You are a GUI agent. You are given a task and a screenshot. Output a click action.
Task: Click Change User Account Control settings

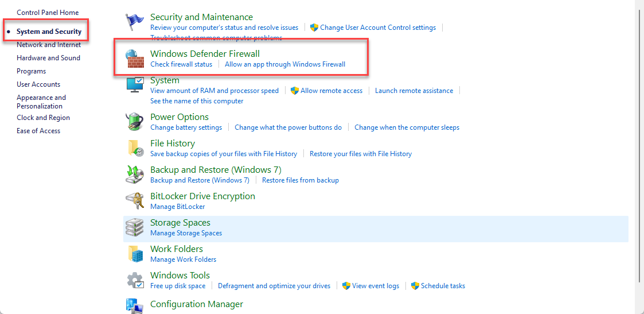[377, 28]
